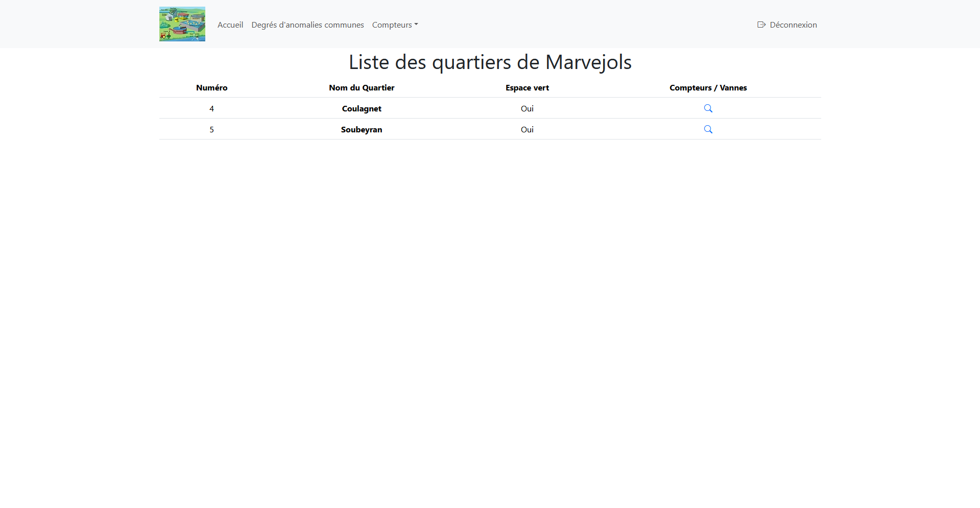The height and width of the screenshot is (508, 980).
Task: Click the village illustration logo
Action: [182, 24]
